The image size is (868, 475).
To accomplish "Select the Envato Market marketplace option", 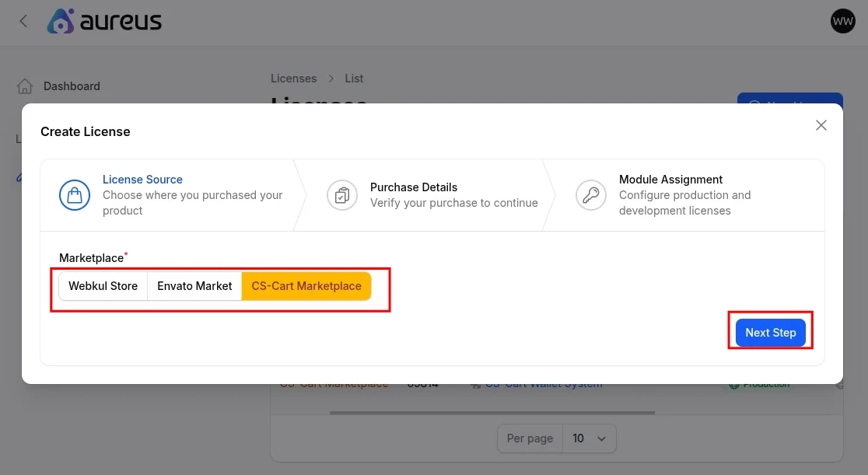I will 194,285.
